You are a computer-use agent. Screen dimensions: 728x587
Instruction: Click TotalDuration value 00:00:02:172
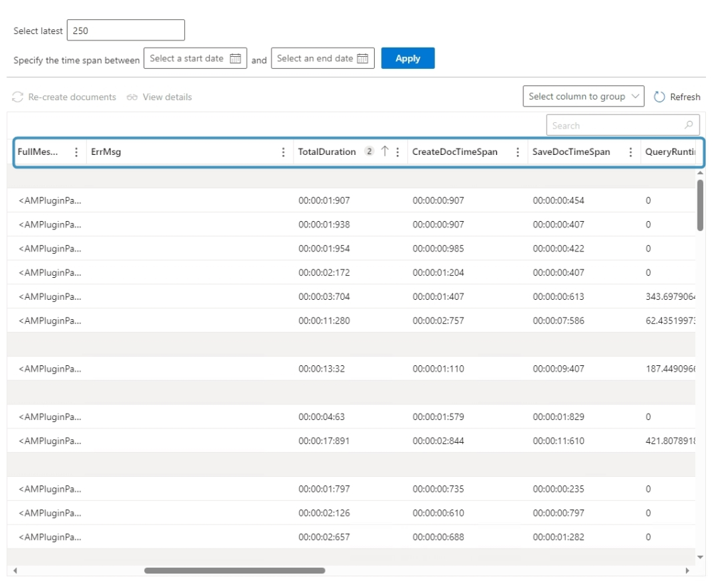[324, 273]
